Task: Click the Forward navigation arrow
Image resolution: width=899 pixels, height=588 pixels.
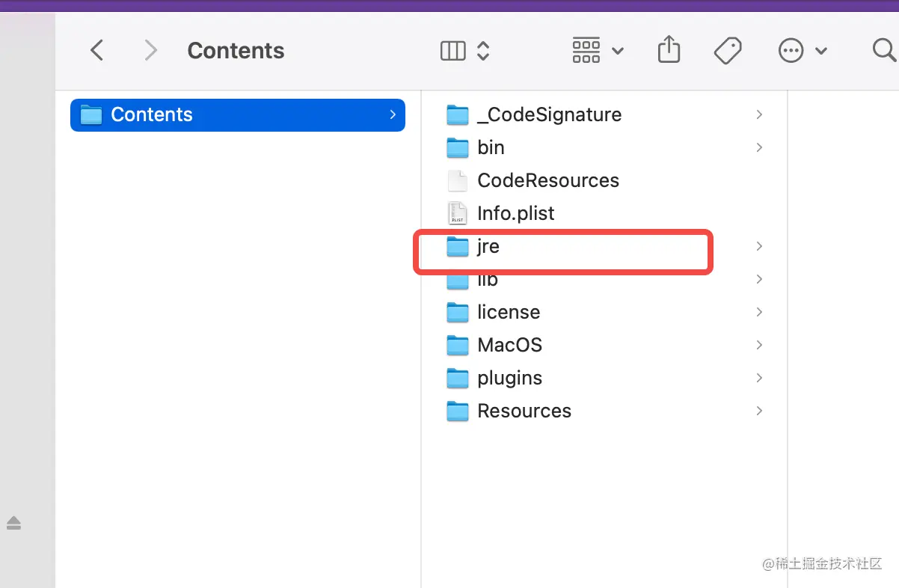Action: (151, 50)
